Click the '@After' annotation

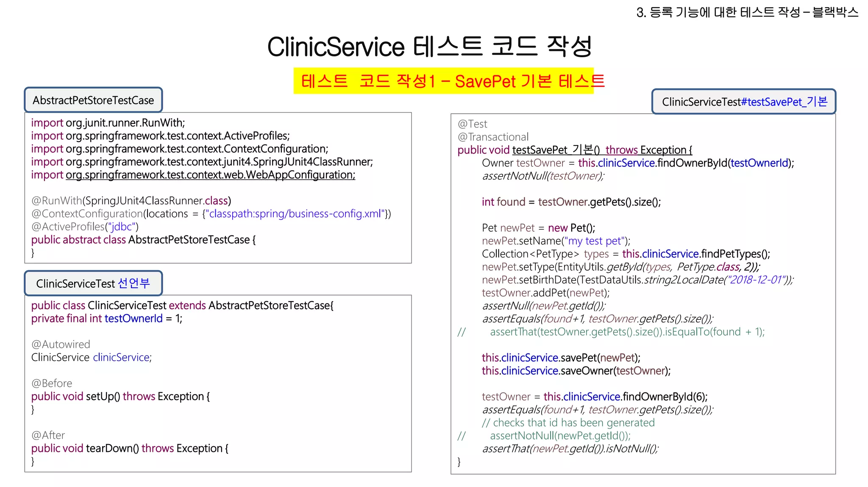[48, 435]
